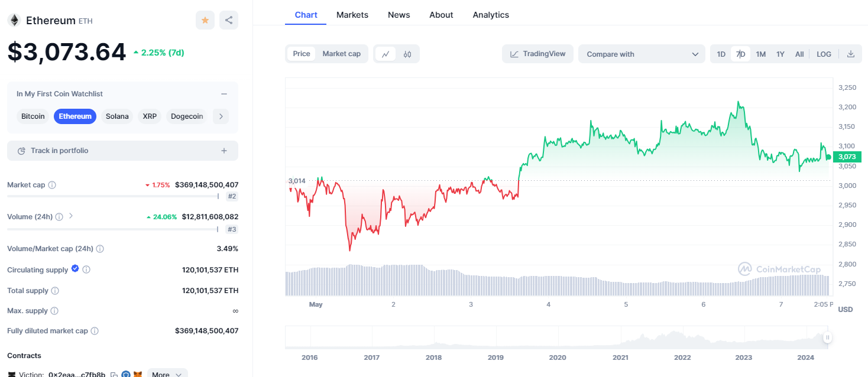Open the share icon button
This screenshot has height=377, width=868.
click(x=229, y=20)
